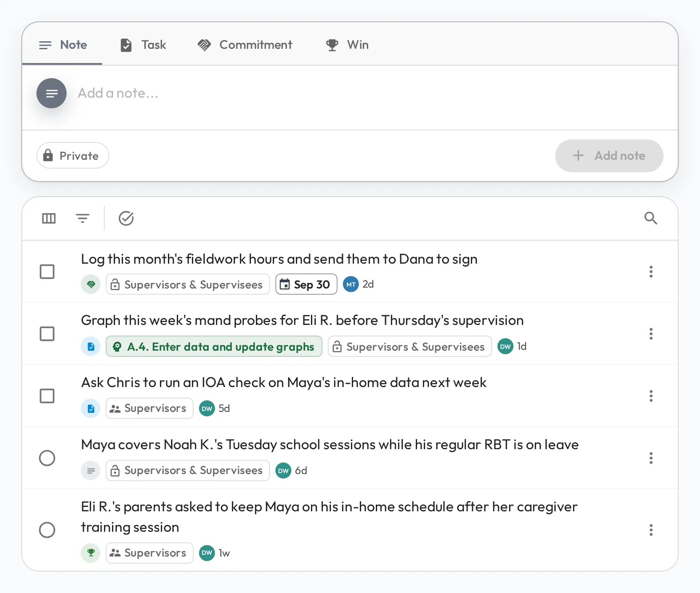Click A.4. Enter data and update graphs tag
The image size is (700, 593).
[x=214, y=346]
